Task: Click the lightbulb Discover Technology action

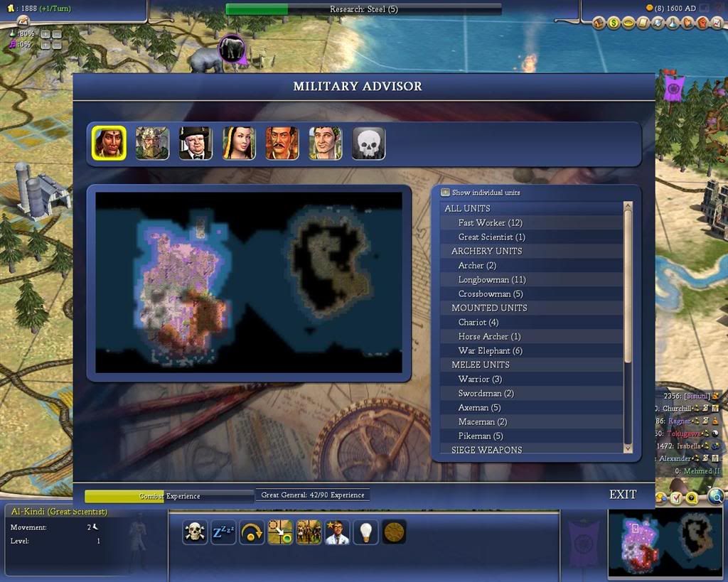Action: click(366, 532)
